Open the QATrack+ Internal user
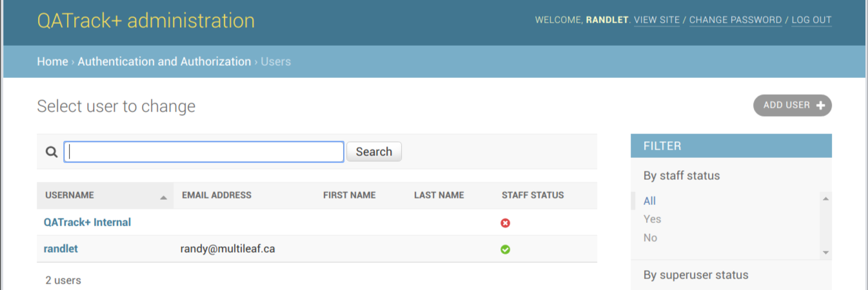The height and width of the screenshot is (290, 868). [87, 222]
